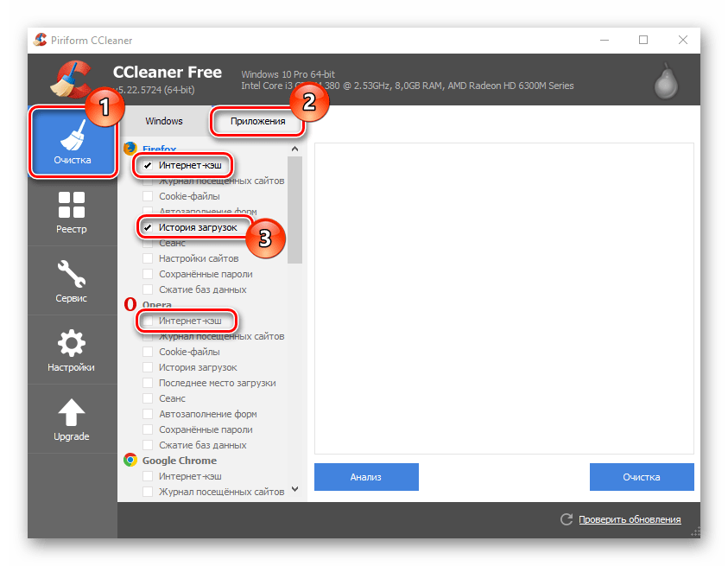Enable Opera Интернет-кэш checkbox
The width and height of the screenshot is (728, 566).
(x=149, y=321)
